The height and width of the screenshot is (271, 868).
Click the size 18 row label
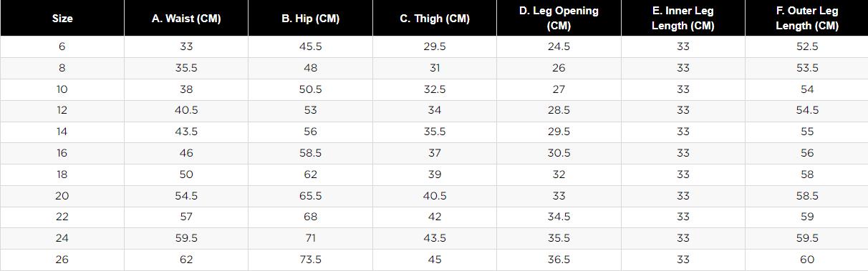coord(62,174)
